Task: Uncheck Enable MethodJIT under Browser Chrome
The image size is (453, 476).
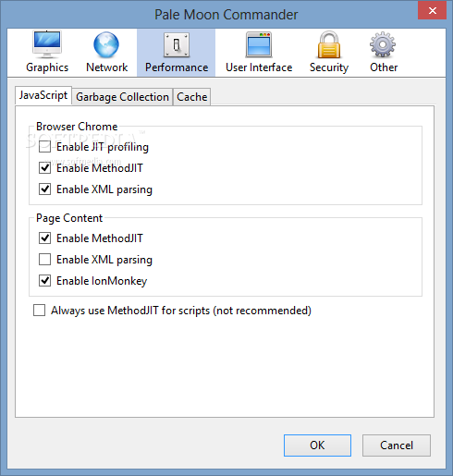Action: tap(44, 168)
